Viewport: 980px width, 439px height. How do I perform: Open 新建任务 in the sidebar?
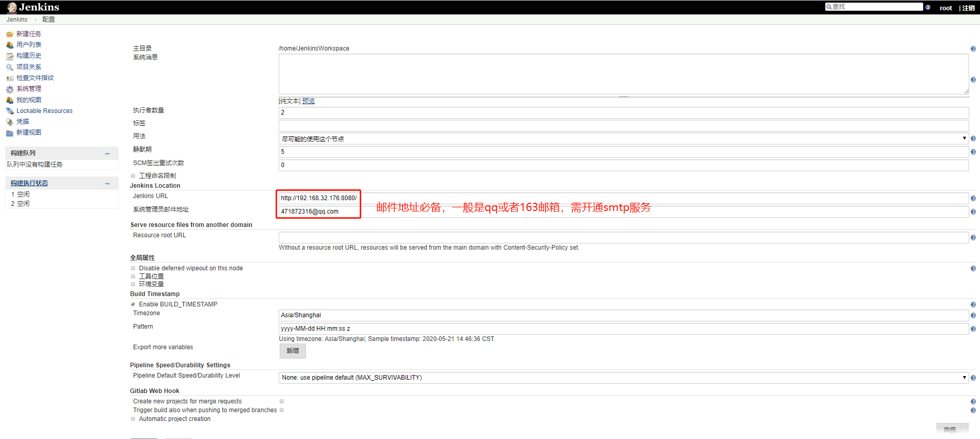coord(29,34)
